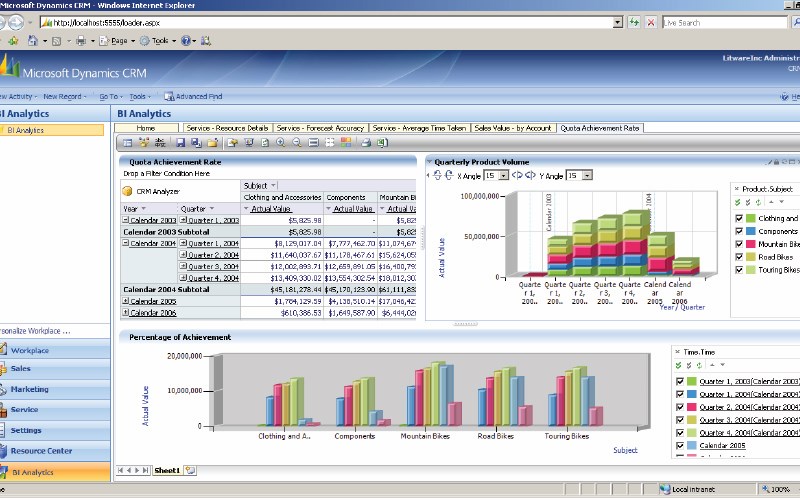800x500 pixels.
Task: Go to the Workplace navigation section
Action: [x=55, y=351]
